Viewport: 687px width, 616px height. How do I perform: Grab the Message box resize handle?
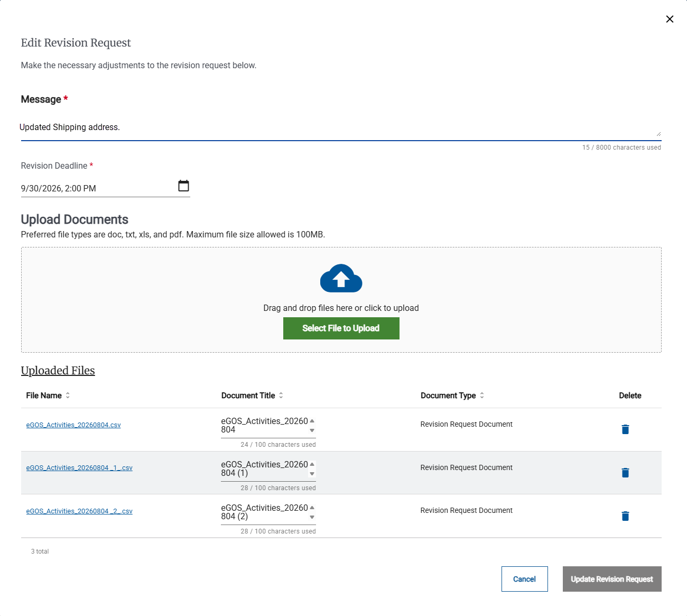click(x=658, y=134)
